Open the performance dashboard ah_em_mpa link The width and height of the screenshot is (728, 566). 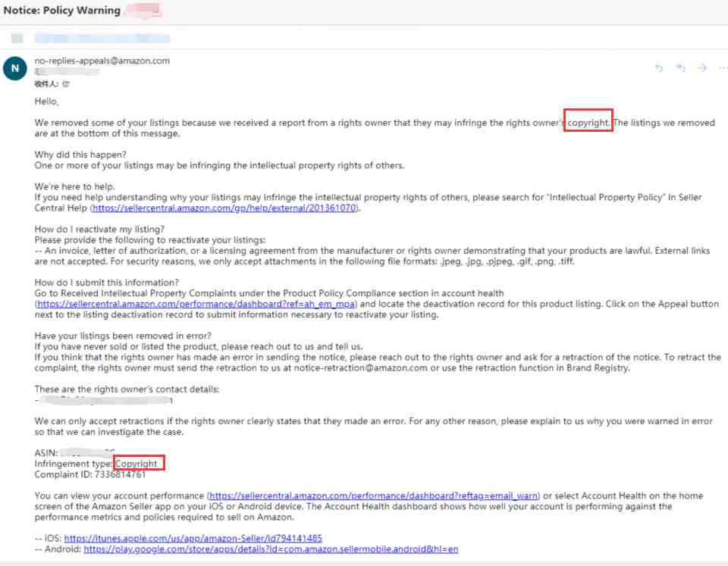196,304
